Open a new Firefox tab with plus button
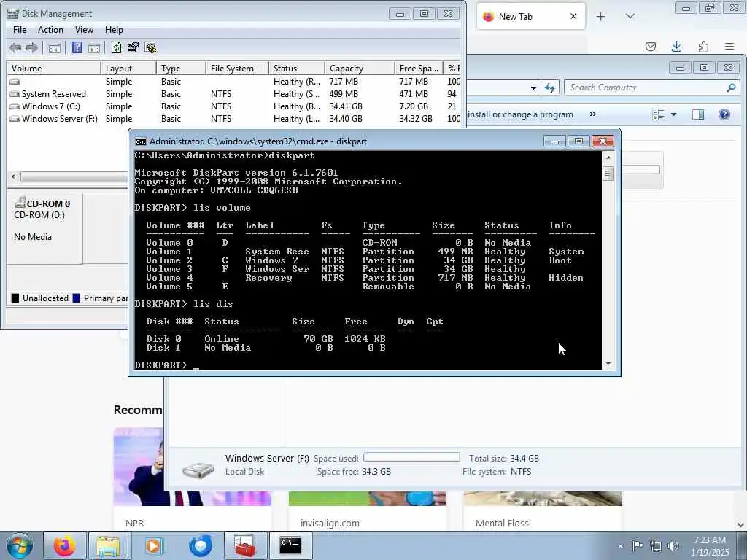747x560 pixels. (x=601, y=17)
